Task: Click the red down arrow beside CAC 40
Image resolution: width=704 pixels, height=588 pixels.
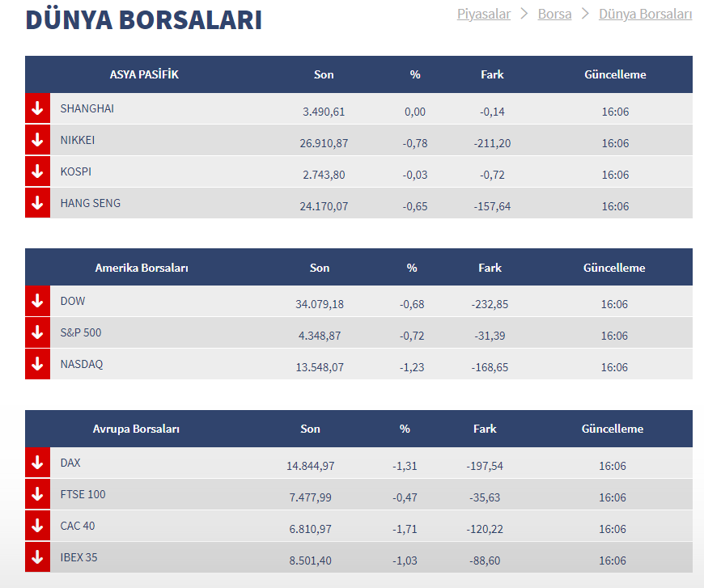Action: coord(38,526)
